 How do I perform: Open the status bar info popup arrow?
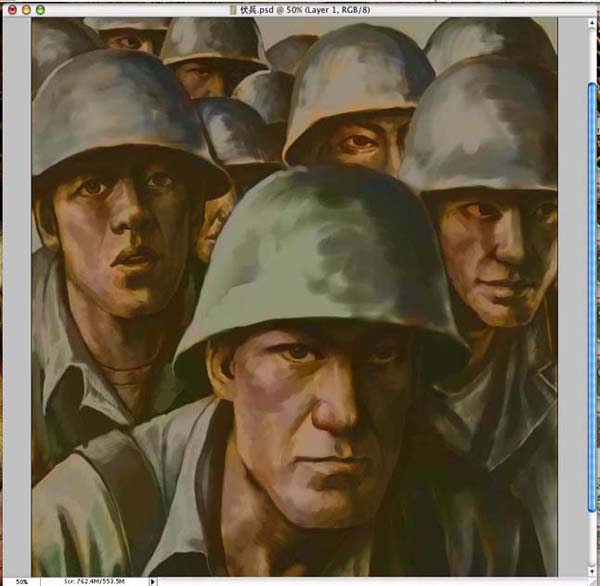click(152, 582)
